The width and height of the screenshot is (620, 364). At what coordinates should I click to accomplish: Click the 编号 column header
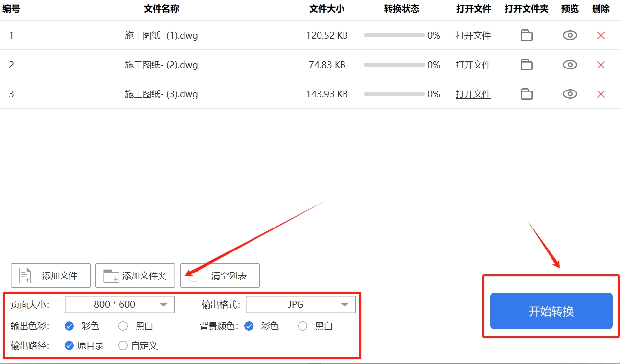11,9
